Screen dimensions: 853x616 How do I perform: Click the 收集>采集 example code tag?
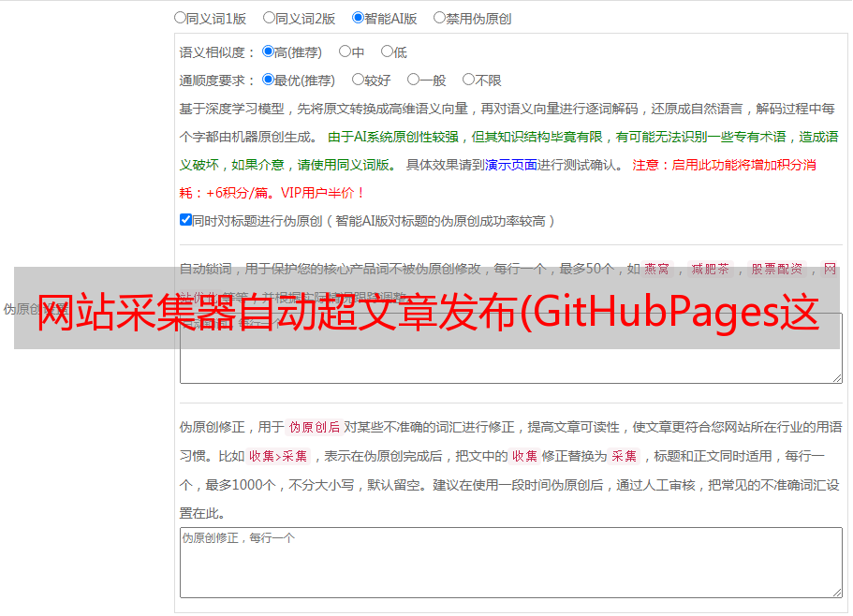pyautogui.click(x=278, y=457)
